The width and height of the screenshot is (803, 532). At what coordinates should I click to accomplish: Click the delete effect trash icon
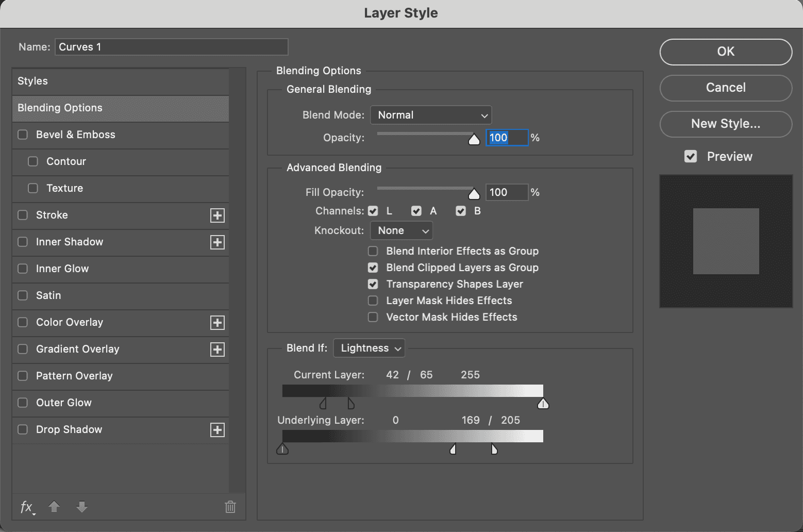tap(230, 507)
